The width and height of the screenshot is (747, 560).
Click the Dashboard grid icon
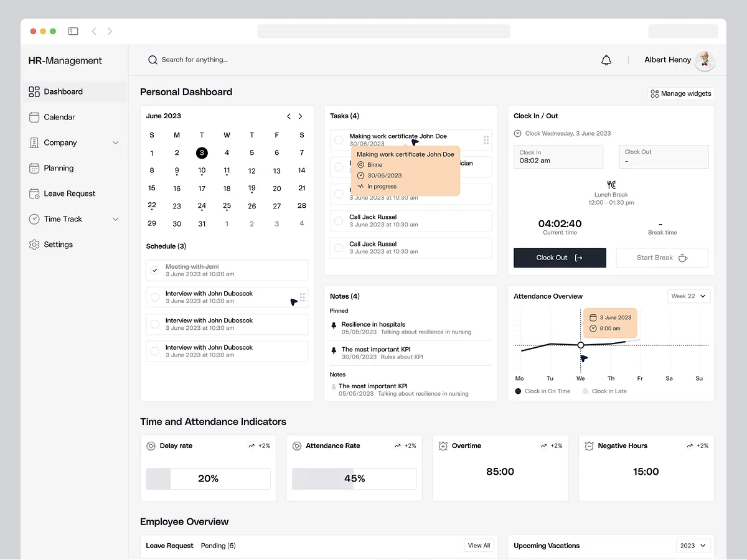(x=34, y=91)
